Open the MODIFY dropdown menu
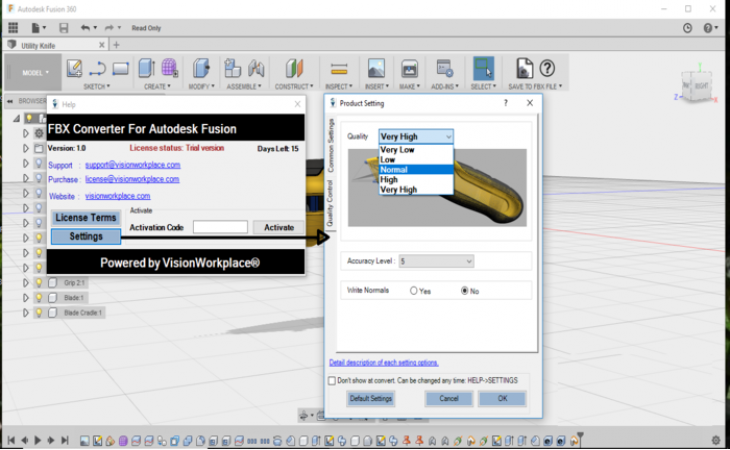The height and width of the screenshot is (450, 730). pos(201,87)
